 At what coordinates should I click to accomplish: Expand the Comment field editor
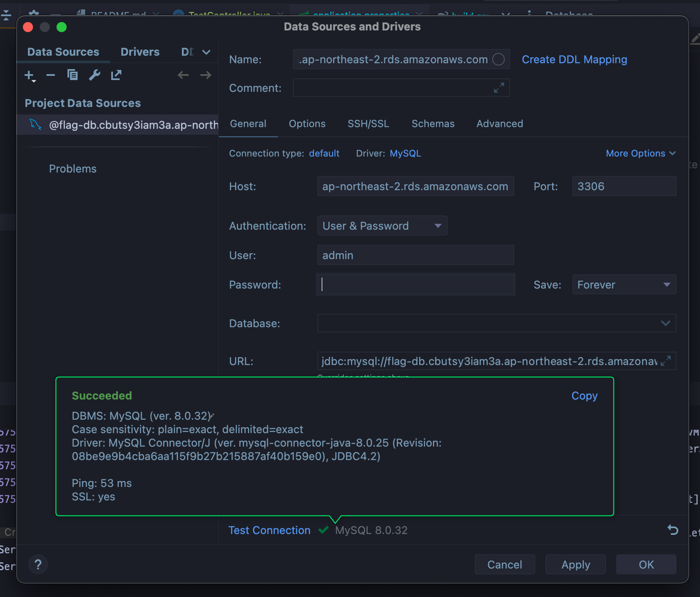pos(499,88)
